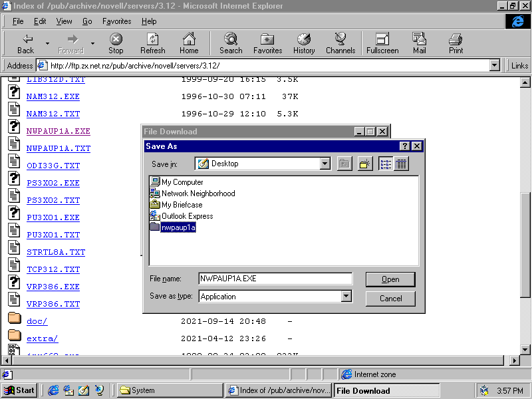Image resolution: width=532 pixels, height=399 pixels.
Task: Click View Channels quick launch icon
Action: point(99,390)
